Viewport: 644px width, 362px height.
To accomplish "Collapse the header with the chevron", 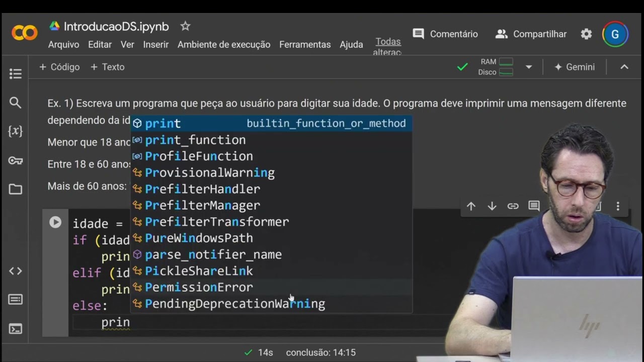I will click(x=624, y=67).
